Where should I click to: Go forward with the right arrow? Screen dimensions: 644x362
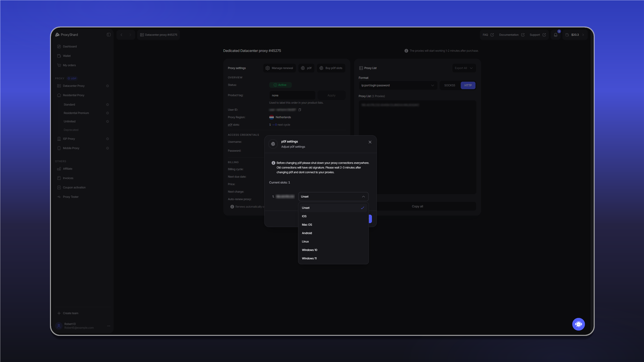[x=130, y=35]
